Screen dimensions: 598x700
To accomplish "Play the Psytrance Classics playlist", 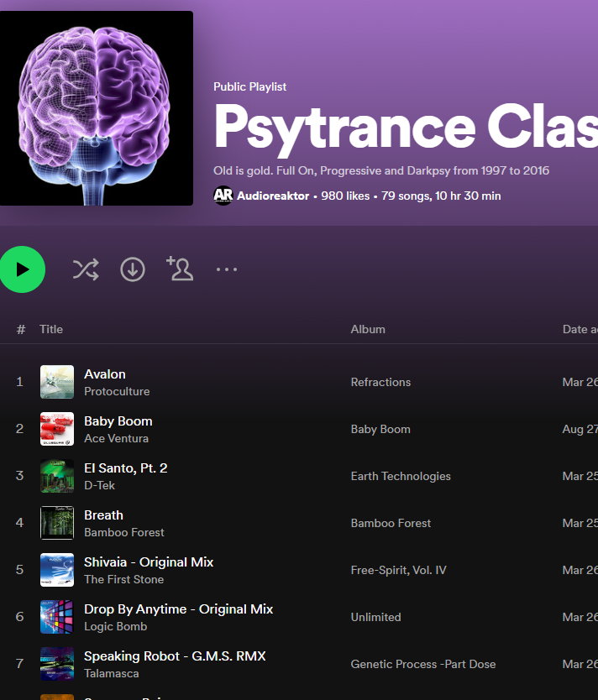I will tap(22, 269).
